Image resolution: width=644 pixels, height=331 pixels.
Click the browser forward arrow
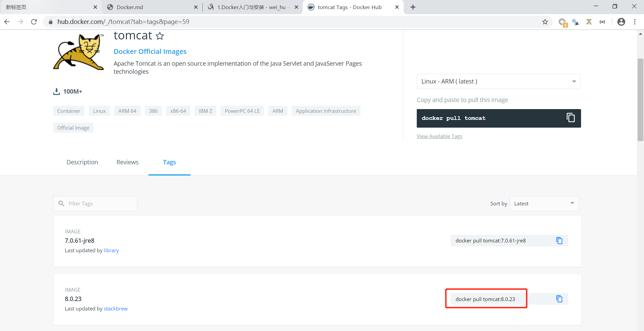(21, 22)
